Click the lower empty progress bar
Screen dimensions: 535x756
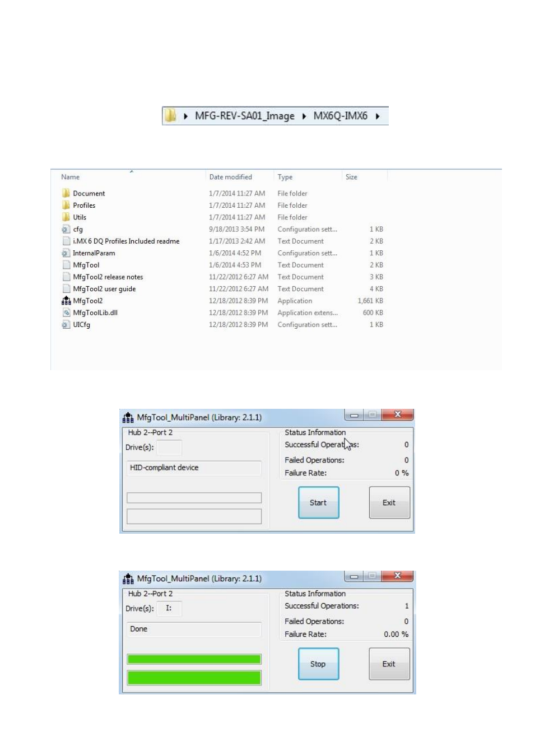[x=194, y=516]
